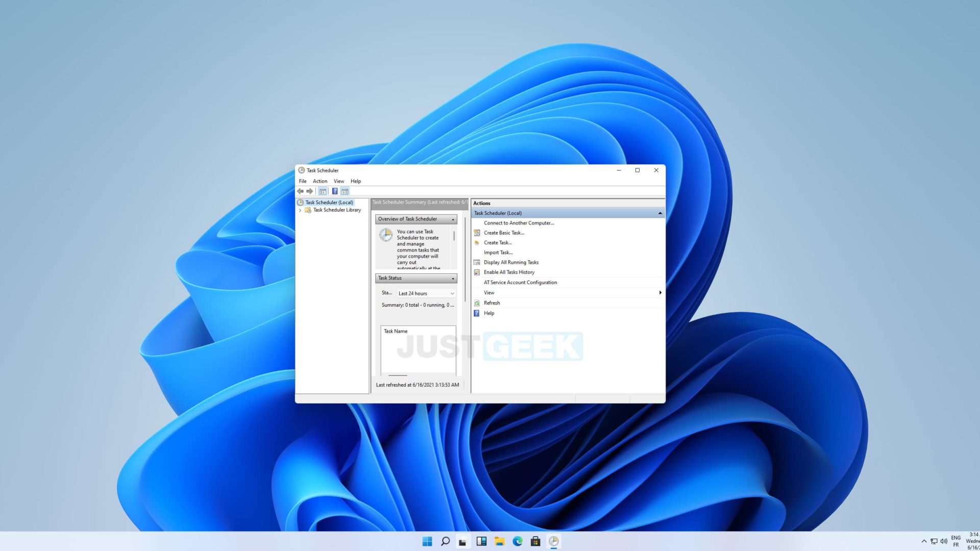980x551 pixels.
Task: Click Enable All Tasks History action
Action: pyautogui.click(x=509, y=272)
